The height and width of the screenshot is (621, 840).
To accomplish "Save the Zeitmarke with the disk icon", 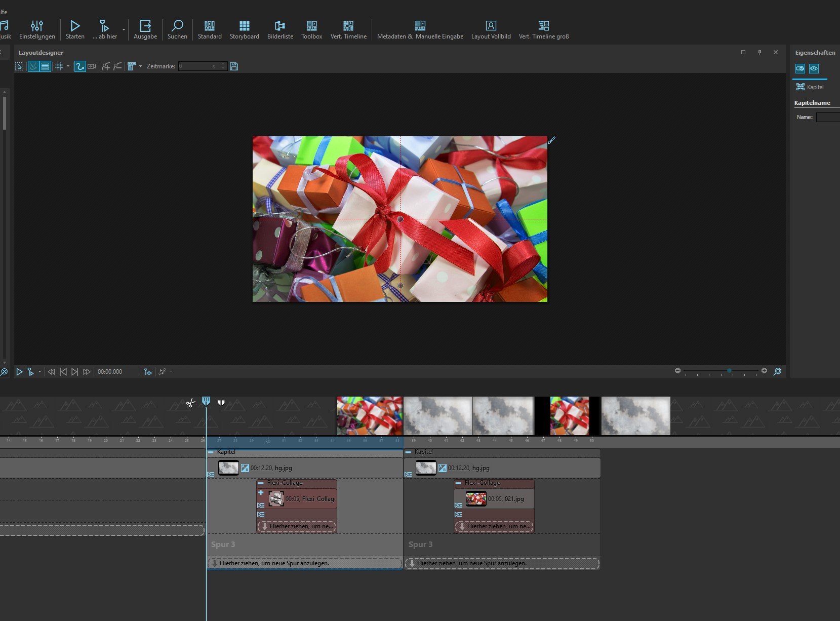I will tap(234, 66).
